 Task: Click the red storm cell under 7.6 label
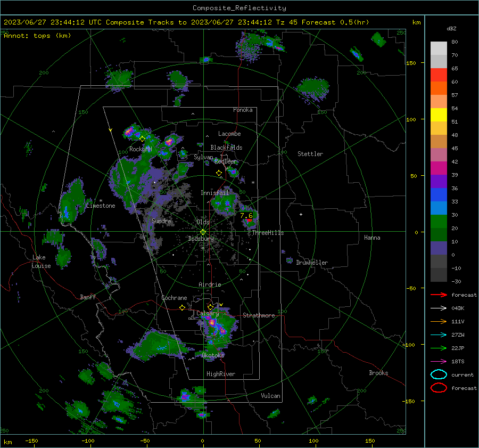pos(249,220)
